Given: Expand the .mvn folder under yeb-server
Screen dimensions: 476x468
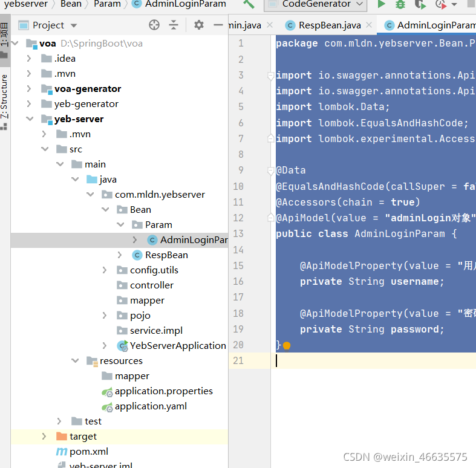Looking at the screenshot, I should (44, 134).
